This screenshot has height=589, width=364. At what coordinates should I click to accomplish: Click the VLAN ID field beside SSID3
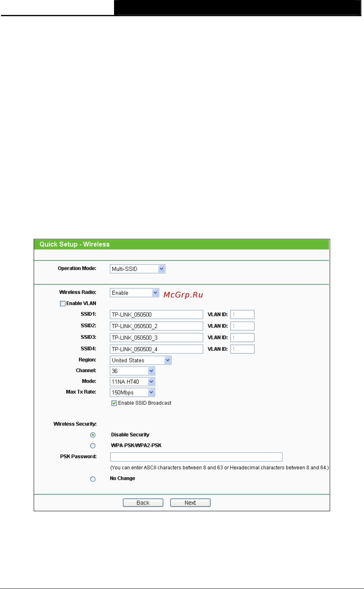click(242, 338)
